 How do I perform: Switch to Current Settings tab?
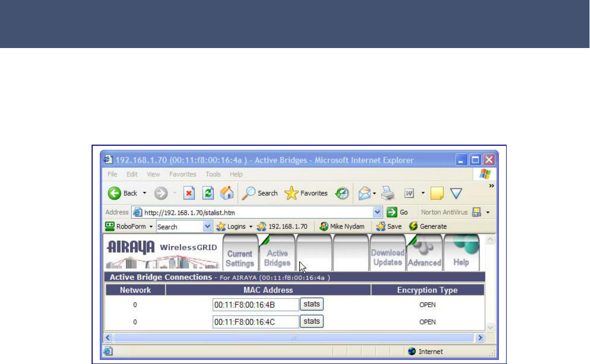pyautogui.click(x=240, y=253)
